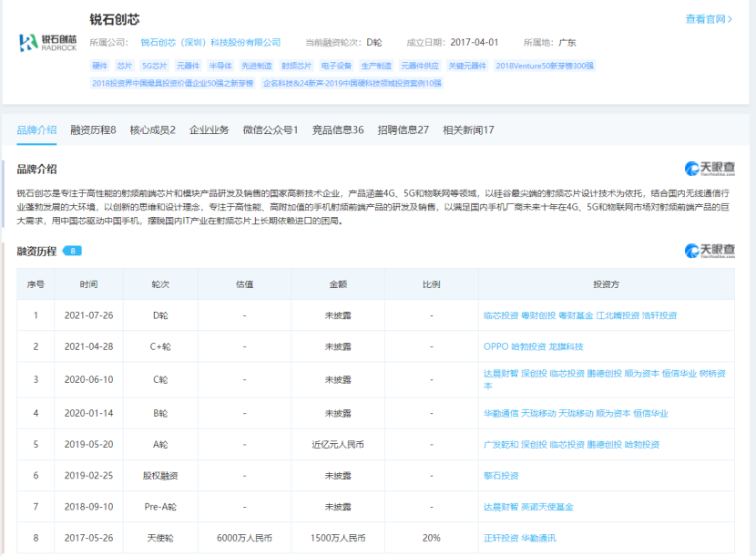Select the 2021-07-26 date cell
The image size is (756, 557).
pos(88,315)
